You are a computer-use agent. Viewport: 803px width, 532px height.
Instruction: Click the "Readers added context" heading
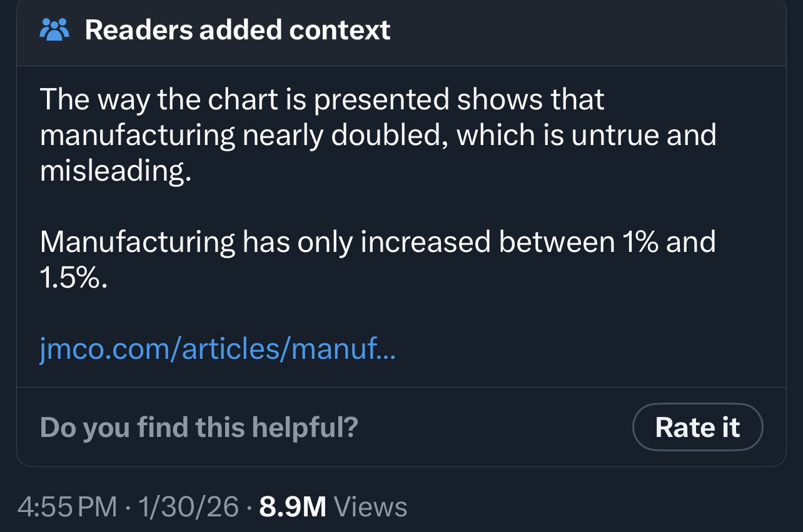tap(238, 30)
